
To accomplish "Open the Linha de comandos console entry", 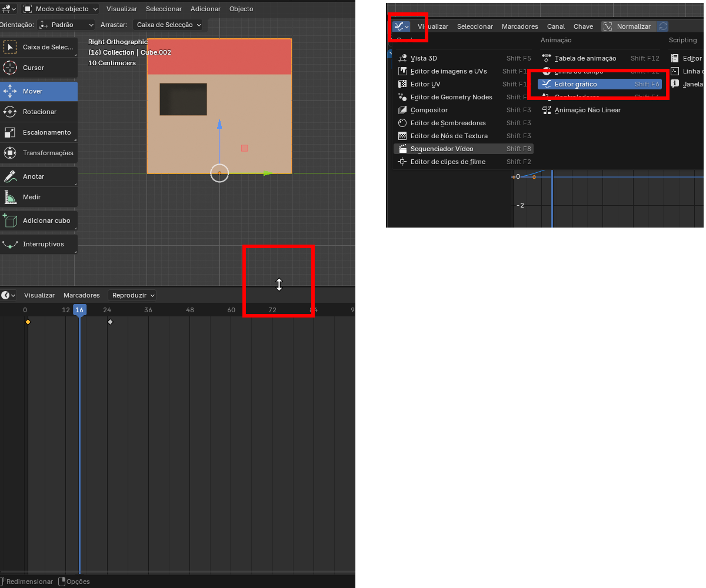I will [x=687, y=71].
